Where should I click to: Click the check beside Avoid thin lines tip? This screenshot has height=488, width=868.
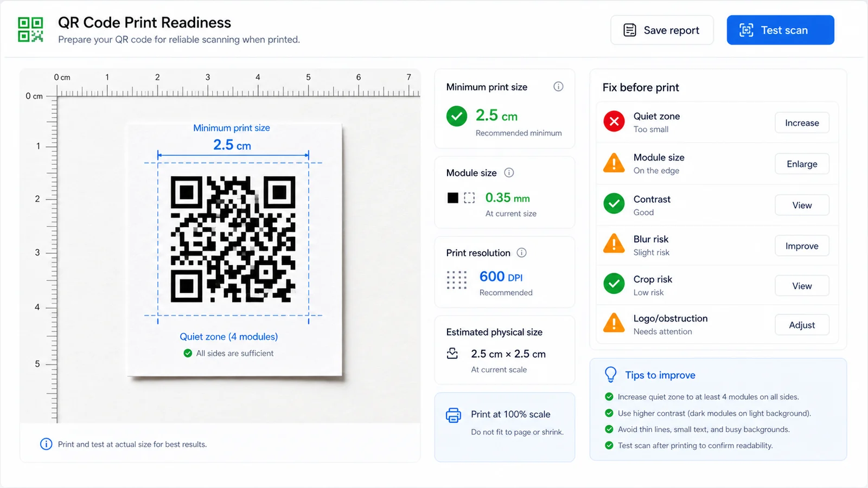(x=609, y=429)
